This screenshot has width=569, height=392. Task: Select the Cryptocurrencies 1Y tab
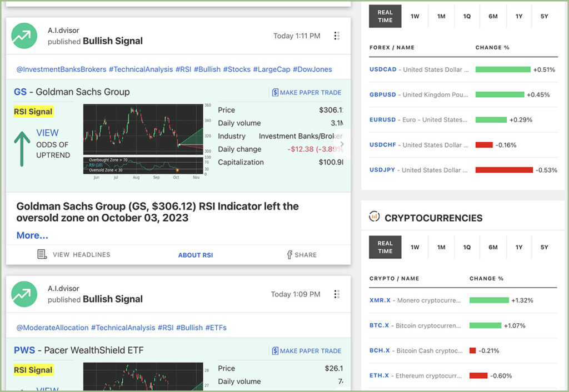pyautogui.click(x=519, y=247)
